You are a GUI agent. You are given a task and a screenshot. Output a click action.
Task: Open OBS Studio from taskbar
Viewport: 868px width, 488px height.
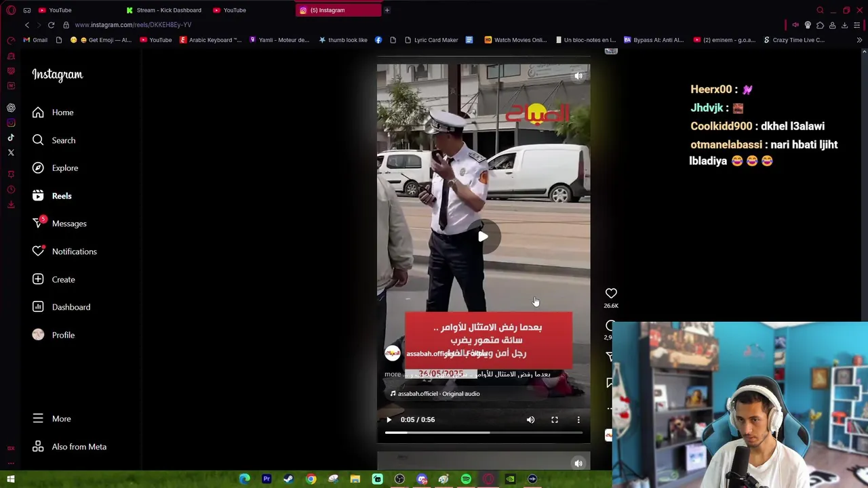(399, 479)
